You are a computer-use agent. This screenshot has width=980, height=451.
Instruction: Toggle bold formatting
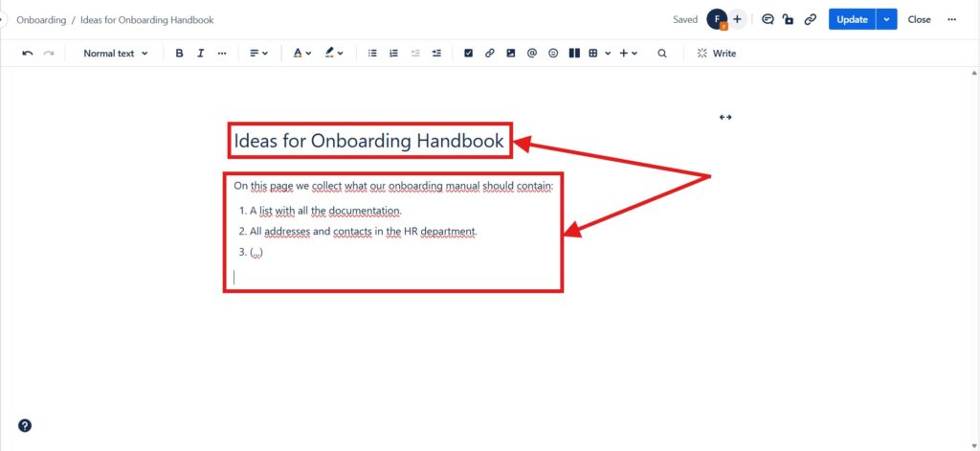tap(179, 54)
